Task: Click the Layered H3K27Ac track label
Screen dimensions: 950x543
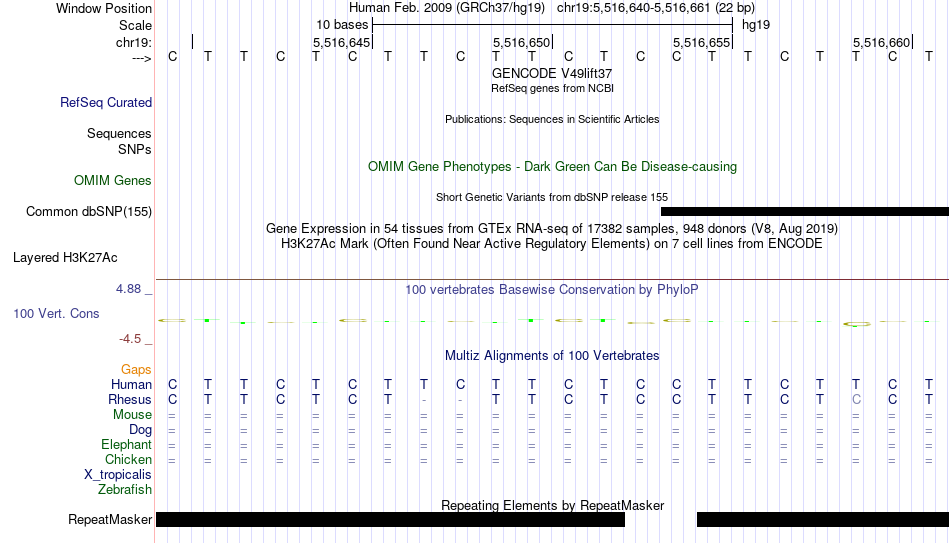Action: click(x=65, y=258)
